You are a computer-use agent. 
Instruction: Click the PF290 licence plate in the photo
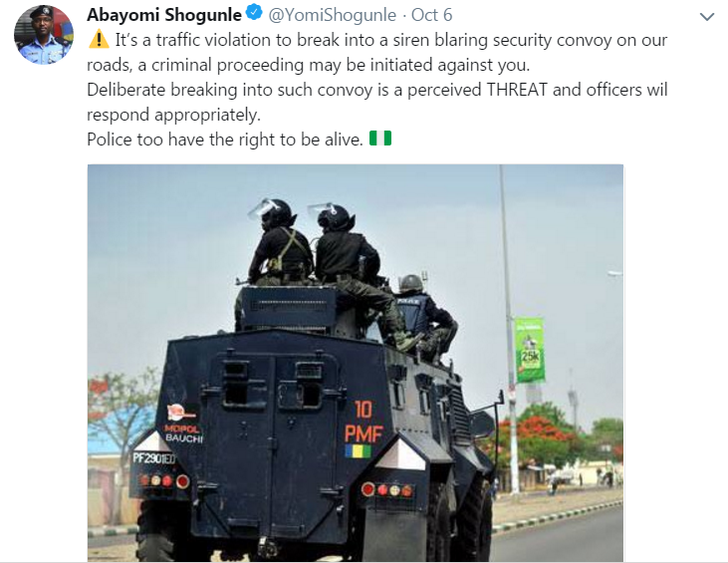153,458
